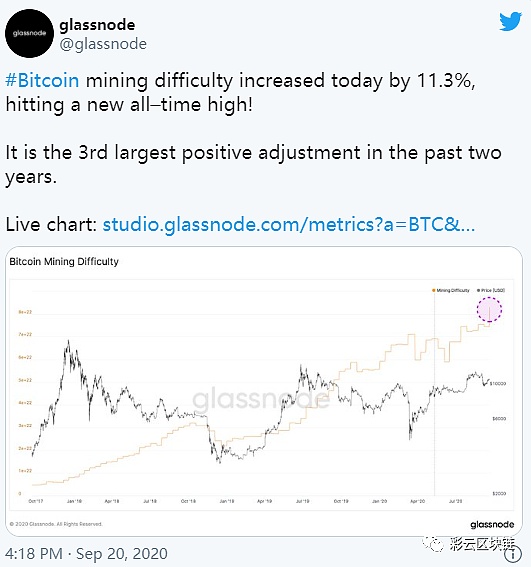Click the glassnode logo below the chart
The height and width of the screenshot is (567, 531).
492,524
